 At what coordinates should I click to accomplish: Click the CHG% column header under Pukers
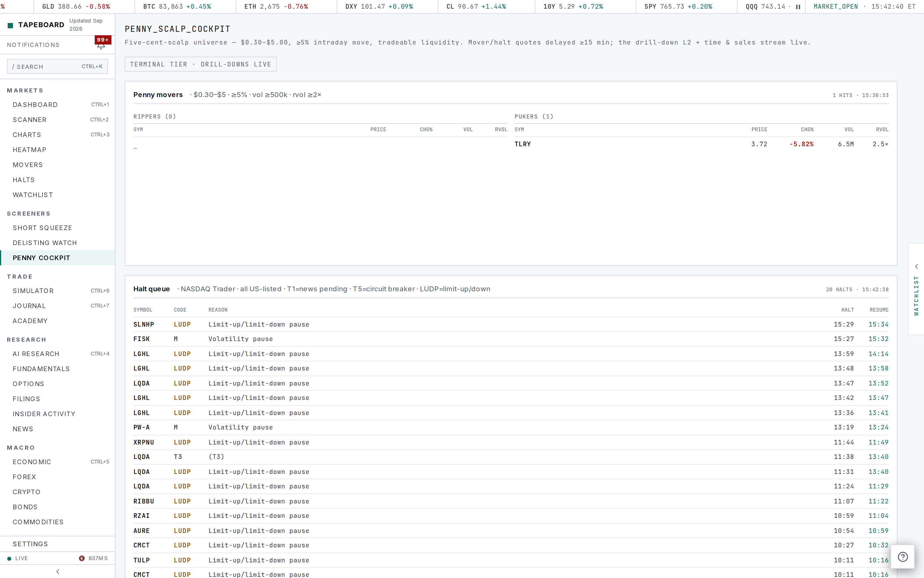click(x=807, y=129)
